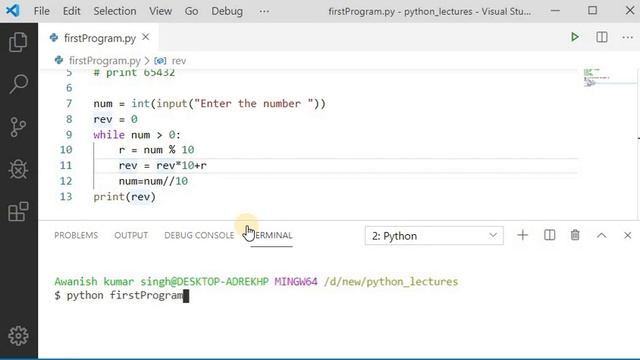This screenshot has width=640, height=360.
Task: Split the editor to the right
Action: tap(602, 37)
